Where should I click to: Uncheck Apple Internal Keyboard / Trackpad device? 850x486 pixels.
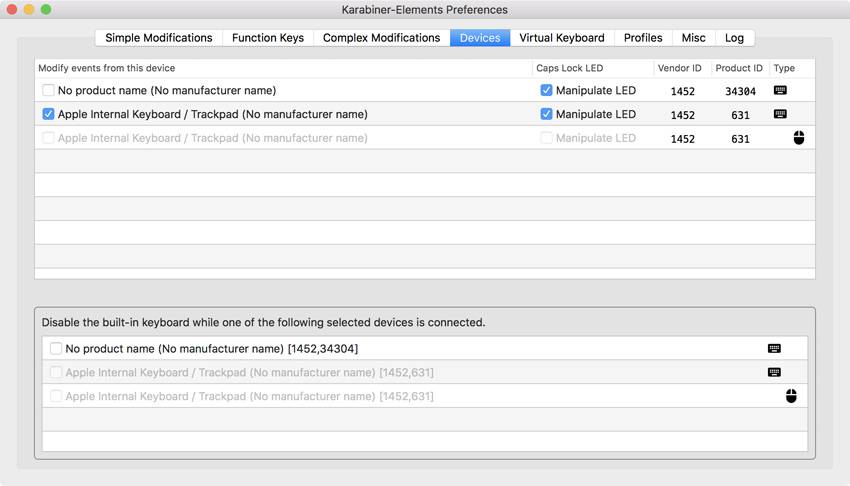(48, 114)
